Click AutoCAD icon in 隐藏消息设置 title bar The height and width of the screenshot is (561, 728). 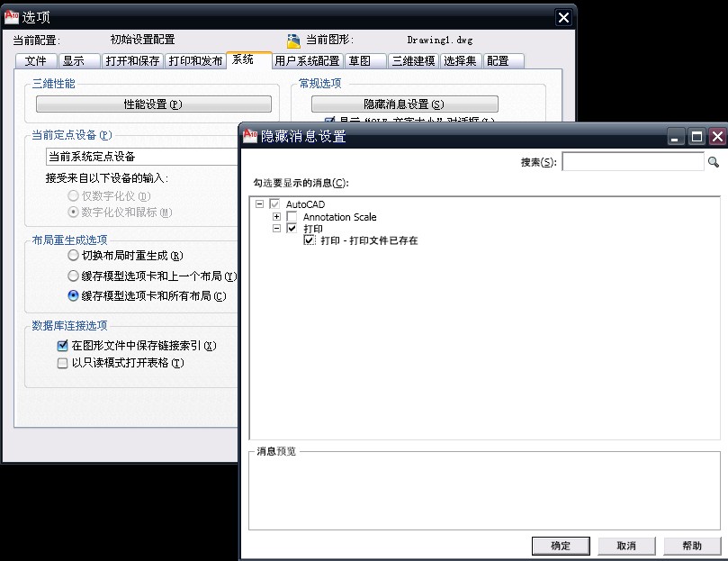pyautogui.click(x=250, y=136)
